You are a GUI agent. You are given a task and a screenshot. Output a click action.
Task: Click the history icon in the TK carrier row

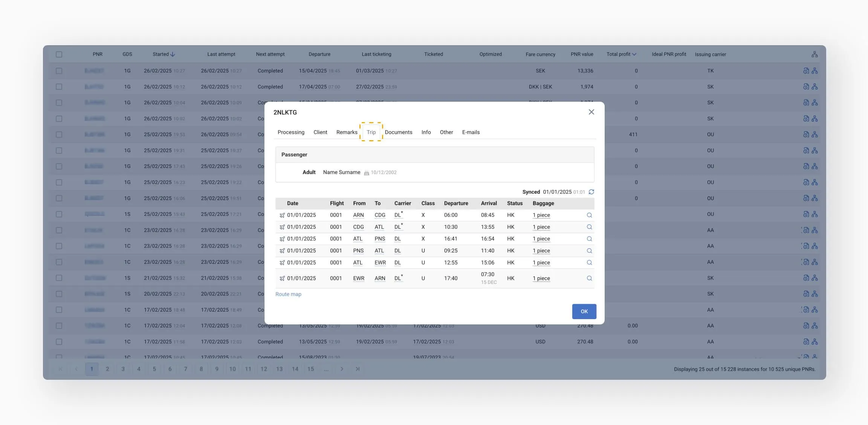click(x=806, y=71)
